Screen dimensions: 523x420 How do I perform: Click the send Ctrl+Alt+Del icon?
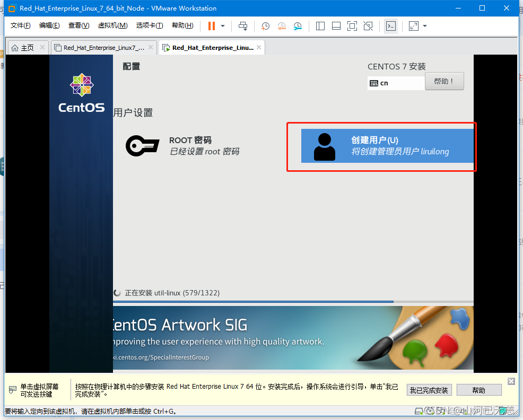(x=243, y=26)
